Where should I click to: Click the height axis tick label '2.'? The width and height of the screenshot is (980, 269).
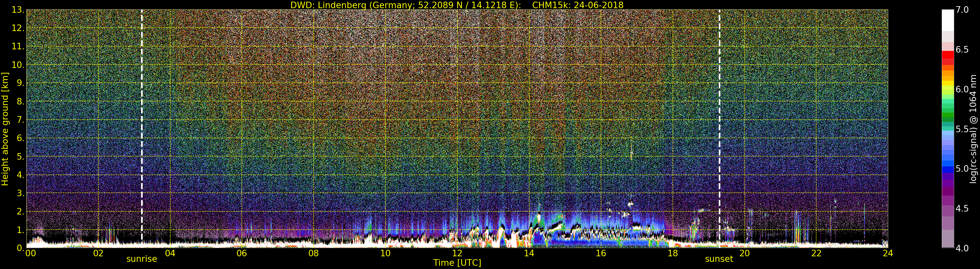click(x=20, y=211)
